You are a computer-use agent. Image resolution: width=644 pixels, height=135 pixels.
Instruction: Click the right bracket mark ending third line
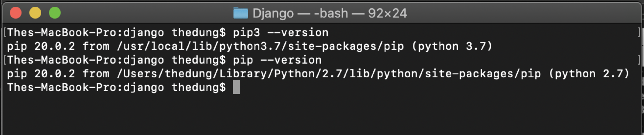[639, 60]
